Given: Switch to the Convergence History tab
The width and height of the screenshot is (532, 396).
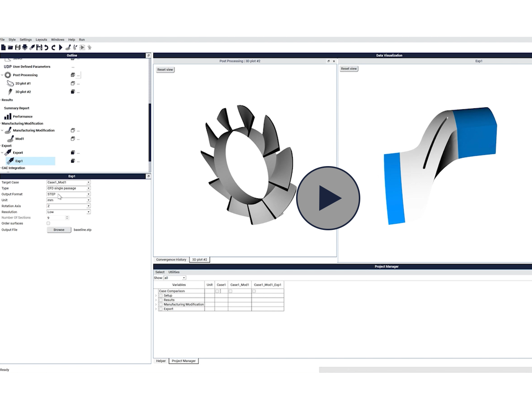Looking at the screenshot, I should click(x=171, y=260).
